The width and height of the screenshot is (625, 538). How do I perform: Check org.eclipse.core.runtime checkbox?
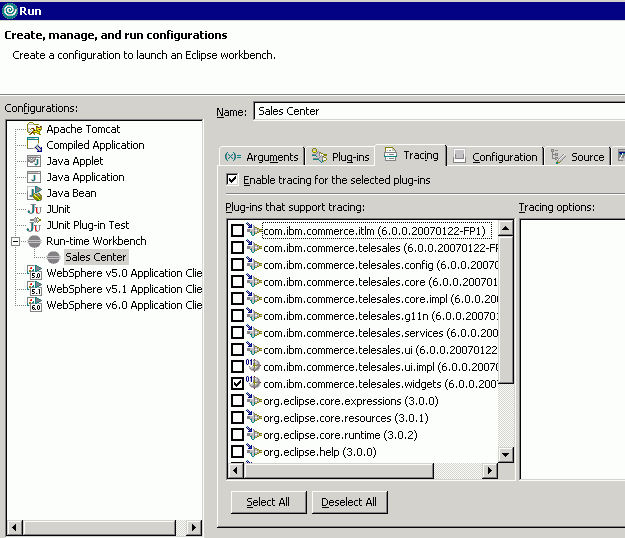click(x=238, y=435)
